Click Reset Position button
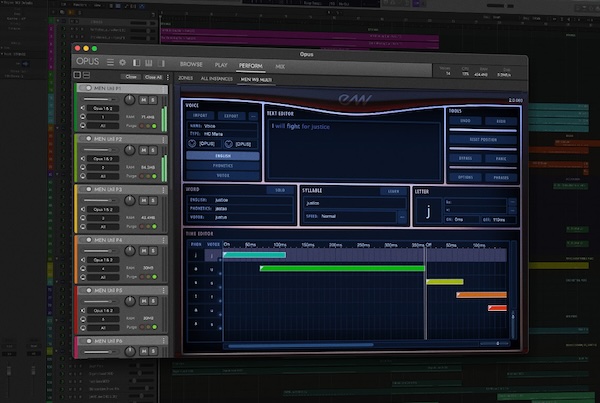600x403 pixels. [x=483, y=140]
